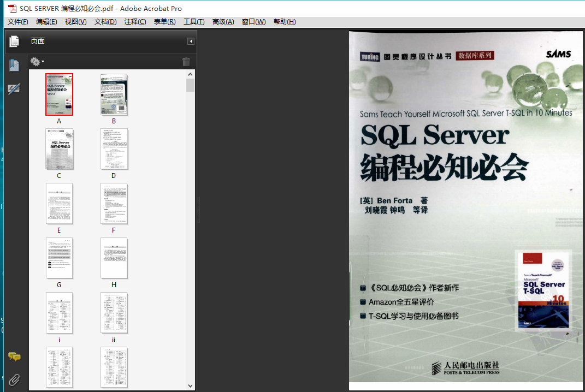Open the 编辑(E) menu
This screenshot has width=585, height=392.
pos(46,22)
